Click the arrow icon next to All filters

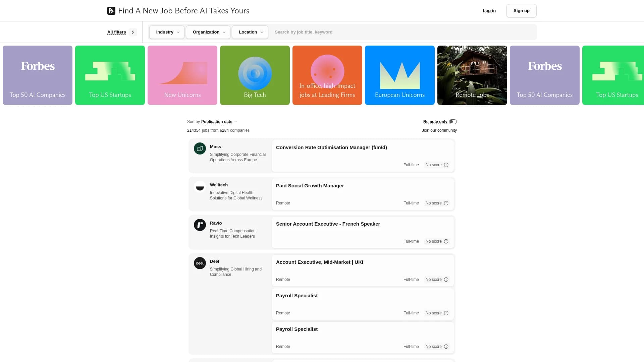[133, 32]
